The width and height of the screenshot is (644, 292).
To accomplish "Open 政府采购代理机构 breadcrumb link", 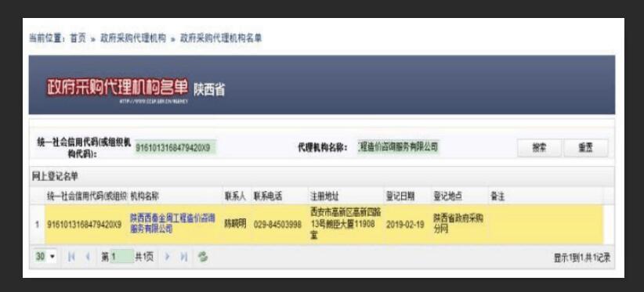I will tap(133, 38).
